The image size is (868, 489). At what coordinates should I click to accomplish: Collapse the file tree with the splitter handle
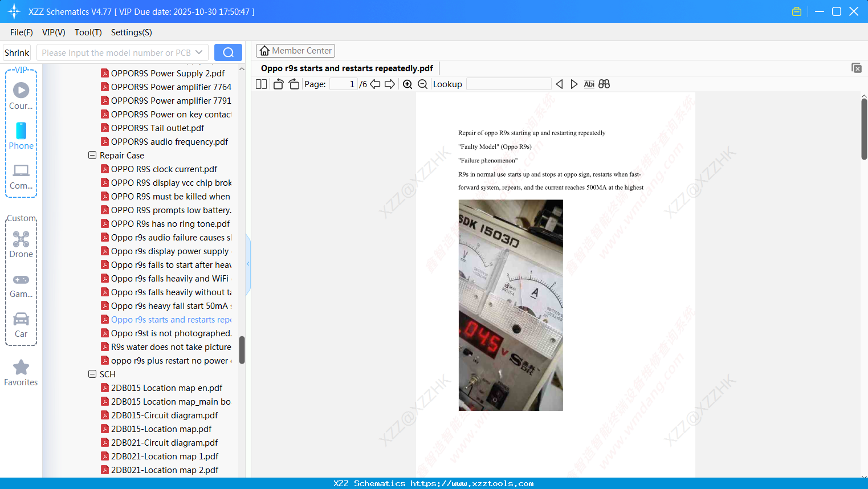coord(248,263)
